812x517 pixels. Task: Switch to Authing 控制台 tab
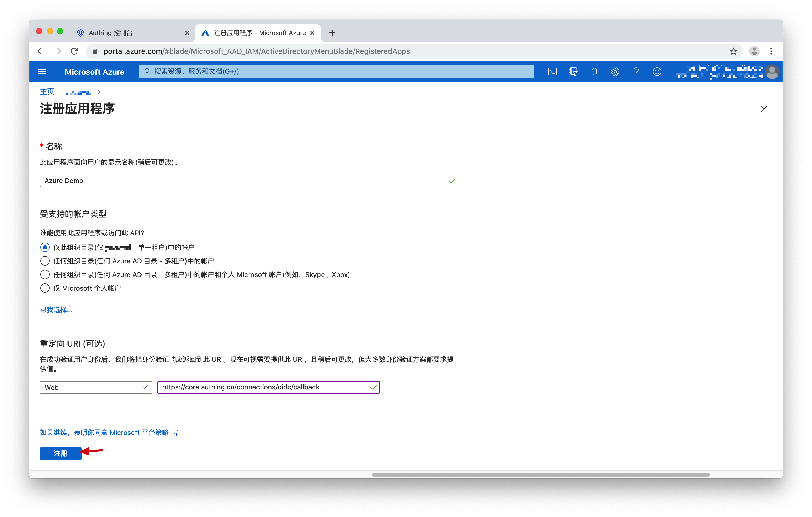click(111, 33)
